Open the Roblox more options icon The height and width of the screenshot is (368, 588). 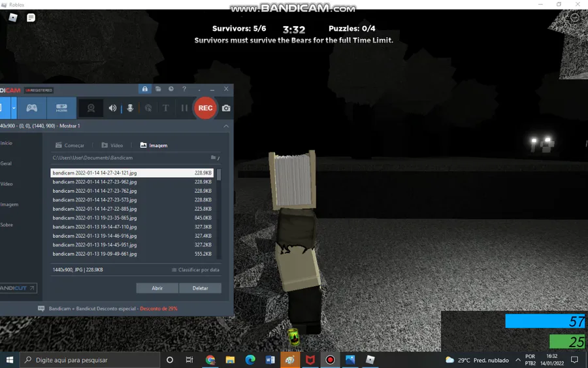tap(575, 18)
